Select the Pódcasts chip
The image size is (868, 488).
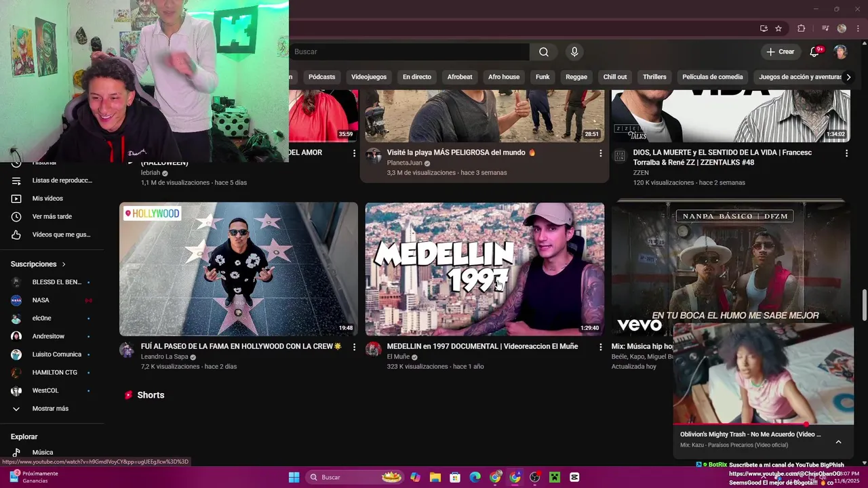[321, 77]
